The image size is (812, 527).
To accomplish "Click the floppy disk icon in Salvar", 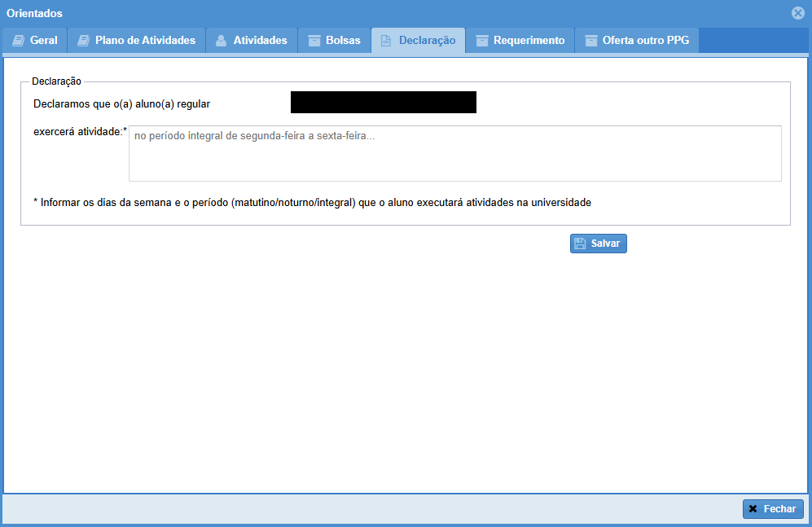I will (x=580, y=244).
